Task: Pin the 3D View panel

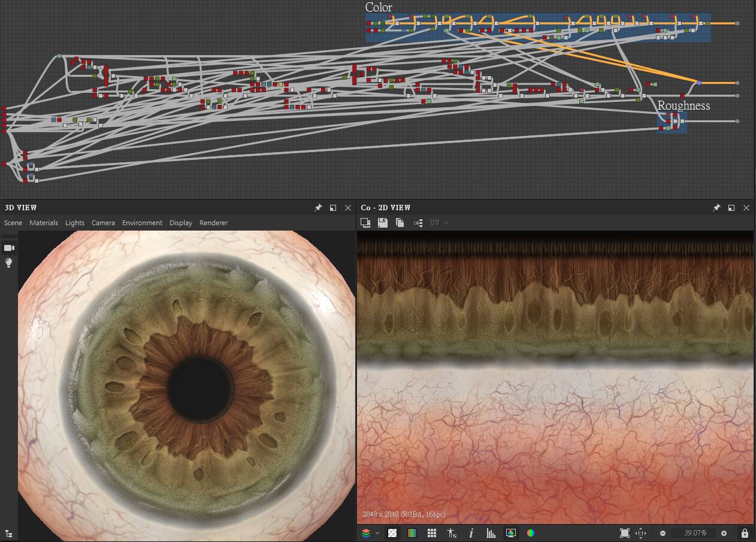Action: (318, 208)
